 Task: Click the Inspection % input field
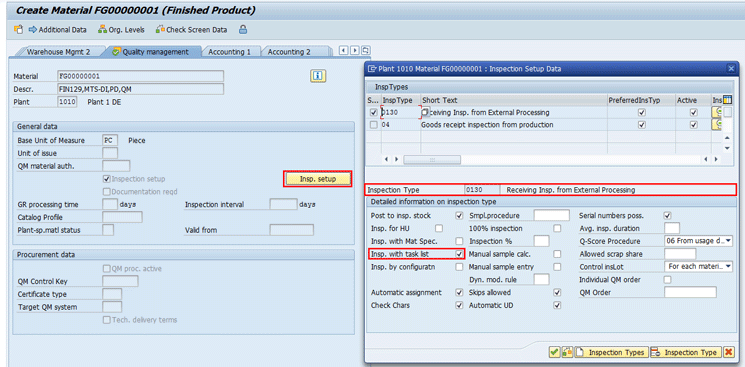click(541, 241)
